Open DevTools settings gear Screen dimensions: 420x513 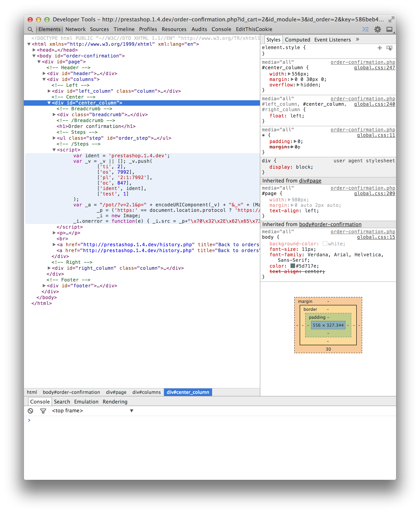(377, 29)
